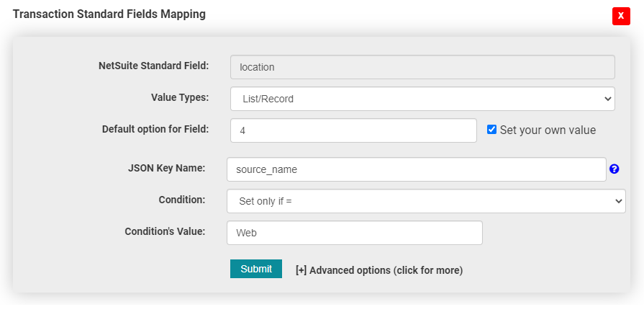Open the Condition dropdown showing Set only if =
This screenshot has height=325, width=644.
(425, 201)
